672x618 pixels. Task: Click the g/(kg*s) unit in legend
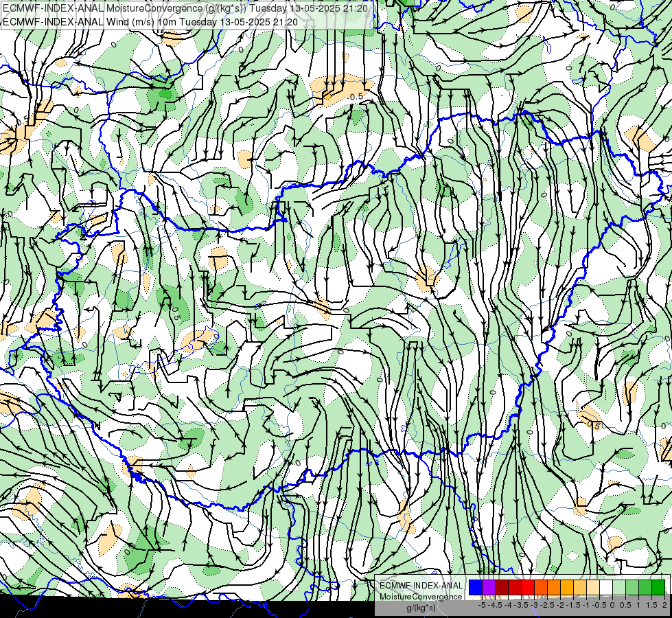[x=421, y=608]
